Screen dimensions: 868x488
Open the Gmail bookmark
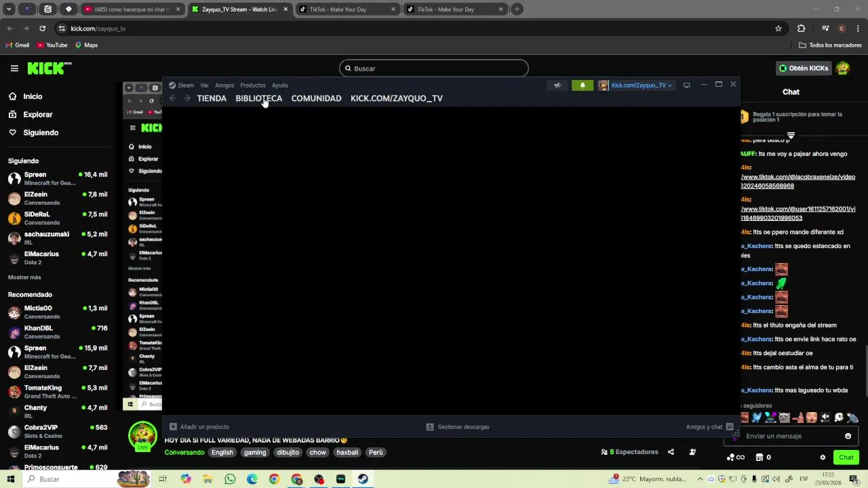click(18, 45)
